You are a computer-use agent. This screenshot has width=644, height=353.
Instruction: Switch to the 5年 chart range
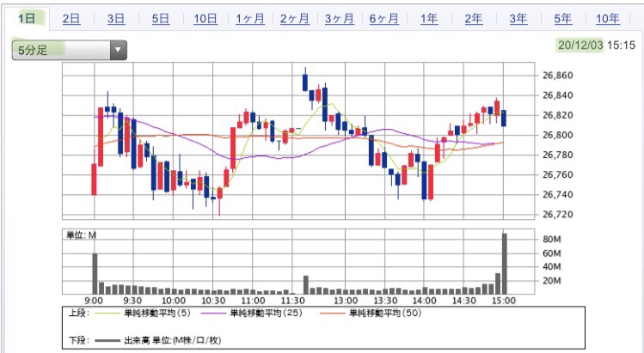563,19
